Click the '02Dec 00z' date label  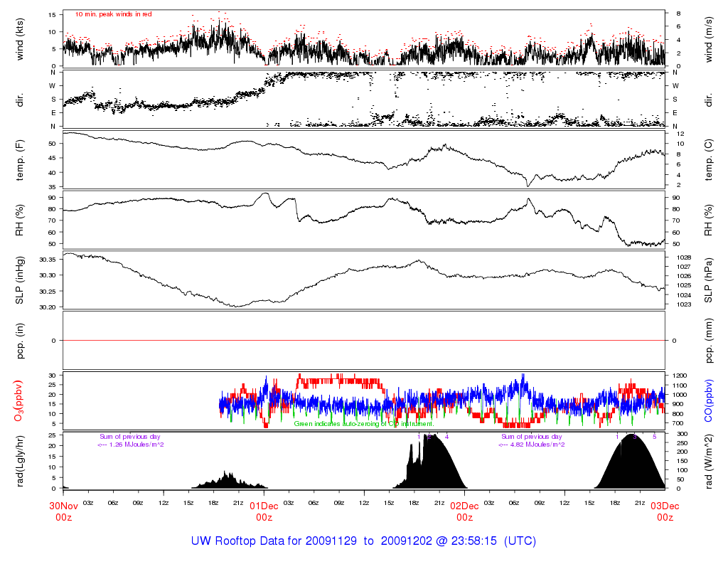tap(465, 511)
